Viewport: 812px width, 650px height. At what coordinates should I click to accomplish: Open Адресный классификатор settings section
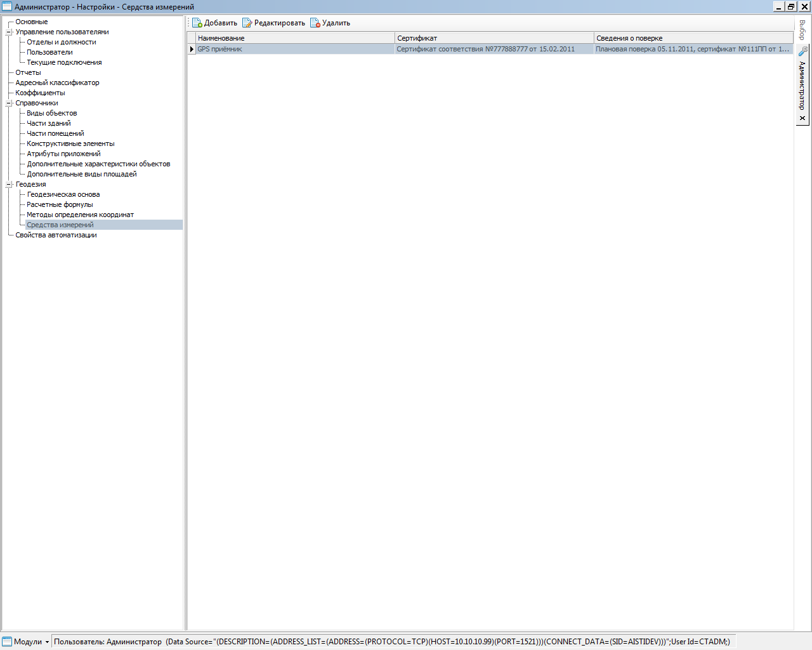[x=57, y=83]
